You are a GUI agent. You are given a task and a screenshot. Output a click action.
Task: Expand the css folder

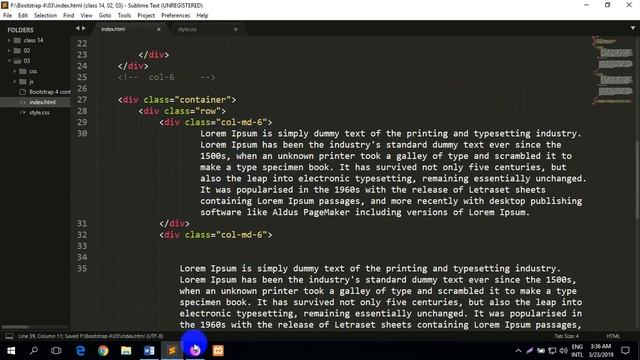click(15, 71)
